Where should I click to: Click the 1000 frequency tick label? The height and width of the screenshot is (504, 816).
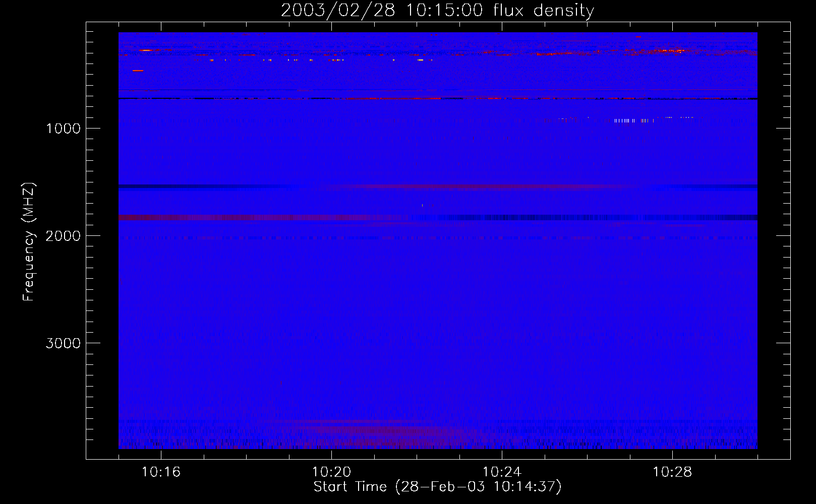64,129
